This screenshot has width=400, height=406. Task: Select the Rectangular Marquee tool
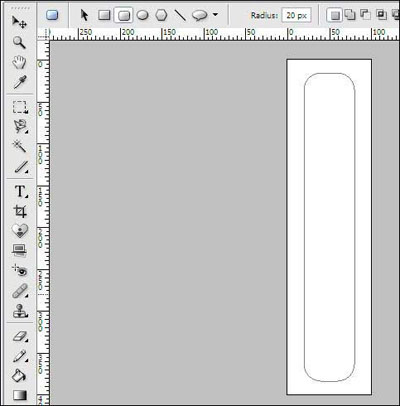(20, 107)
